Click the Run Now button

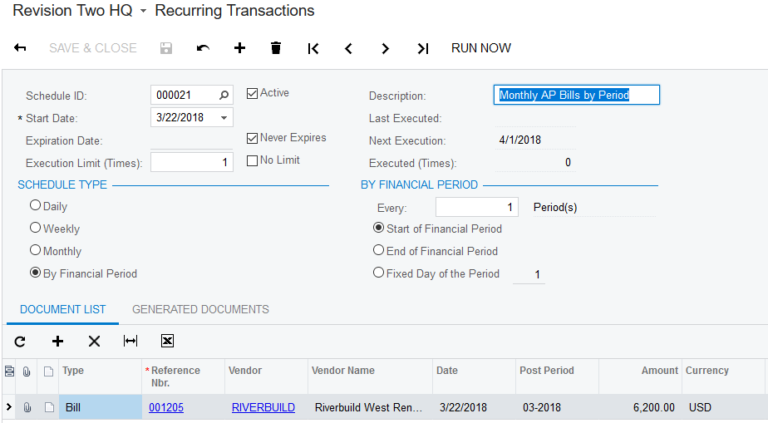481,48
